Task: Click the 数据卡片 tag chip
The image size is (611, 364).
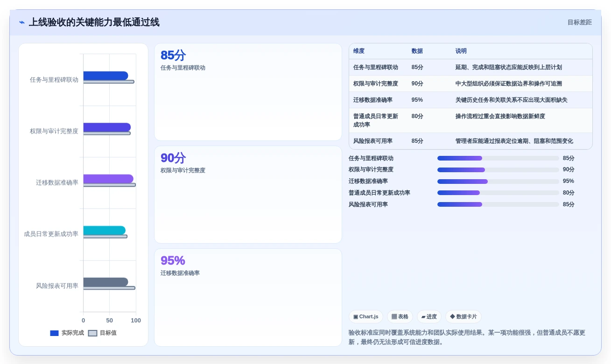Action: tap(464, 317)
